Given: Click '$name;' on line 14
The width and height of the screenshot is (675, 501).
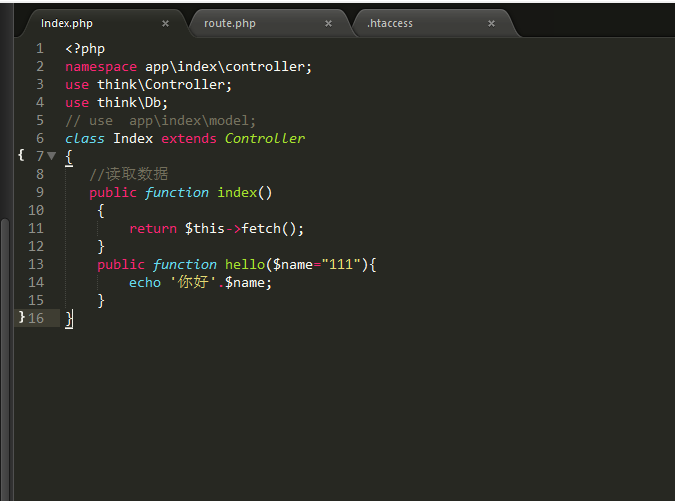Looking at the screenshot, I should tap(248, 283).
